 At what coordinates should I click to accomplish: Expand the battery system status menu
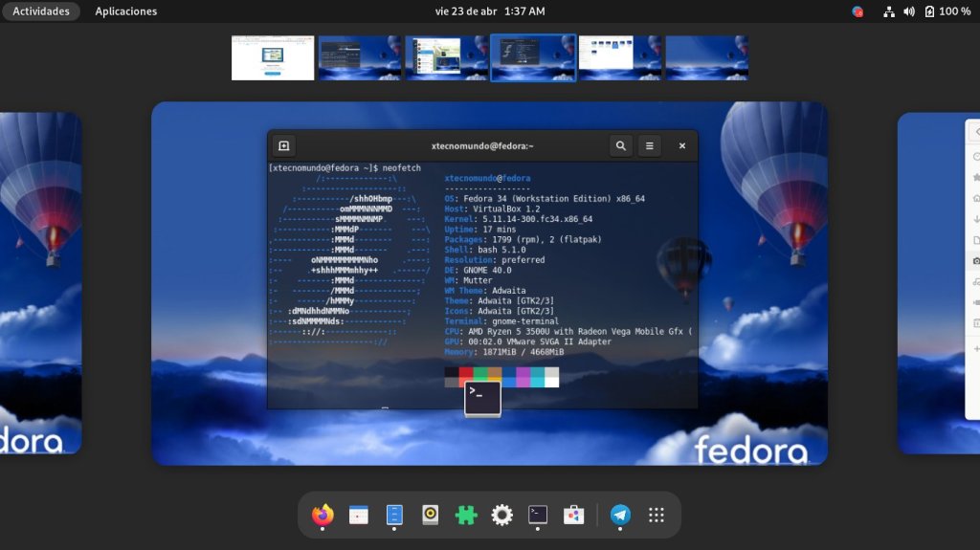tap(947, 11)
